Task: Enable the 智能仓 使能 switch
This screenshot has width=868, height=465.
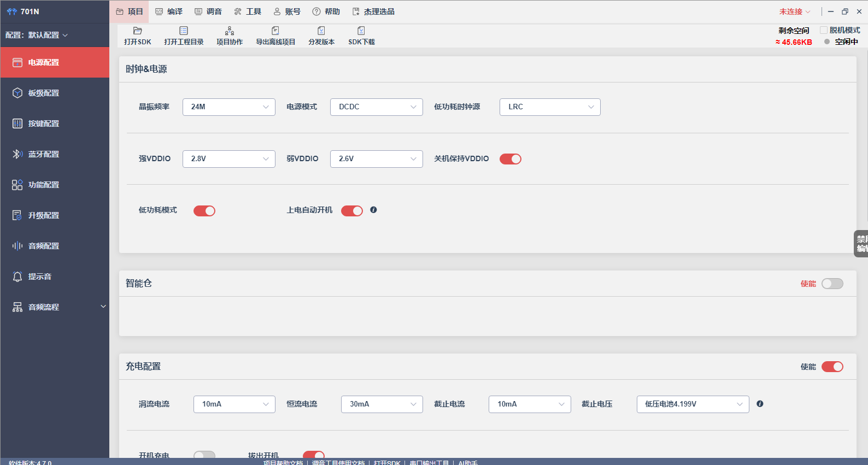Action: pos(832,284)
